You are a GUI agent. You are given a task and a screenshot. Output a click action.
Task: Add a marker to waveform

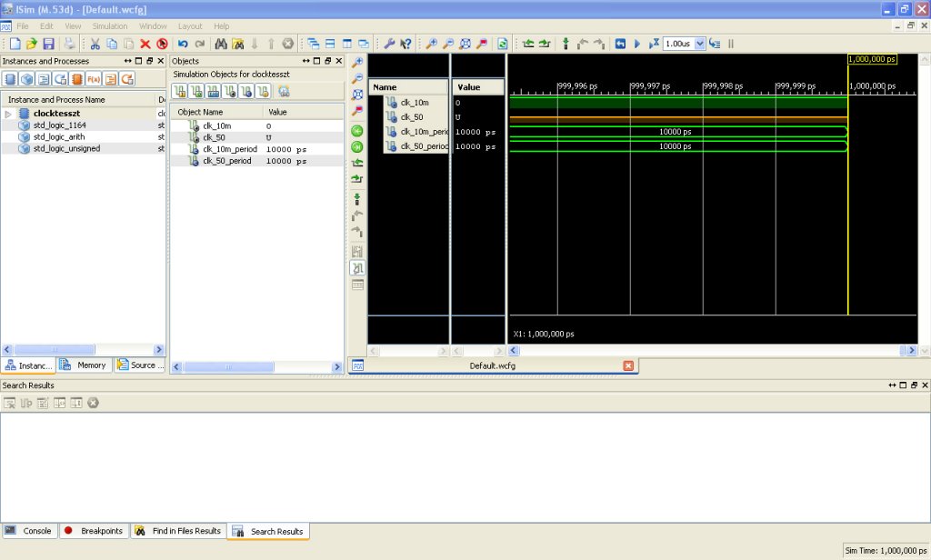pyautogui.click(x=566, y=44)
